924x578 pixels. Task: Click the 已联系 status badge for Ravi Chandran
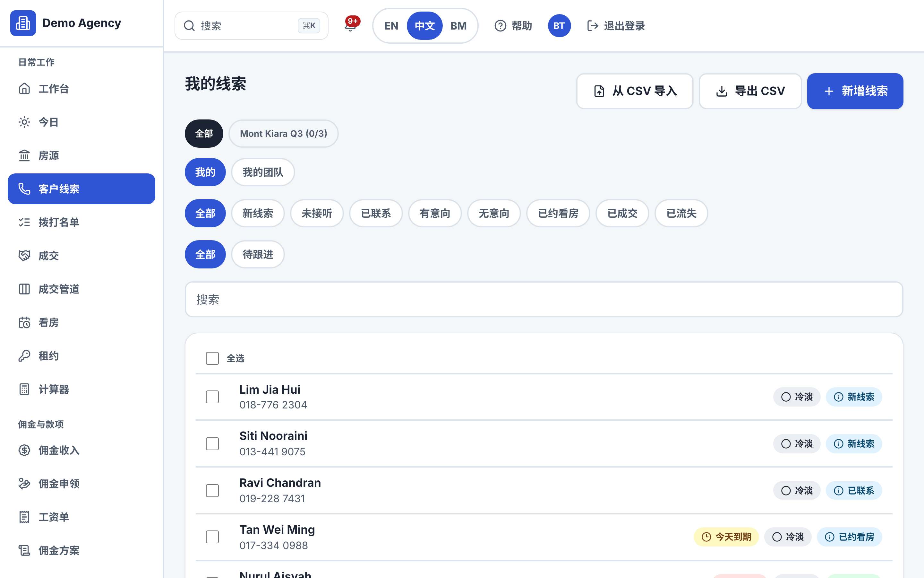pos(854,490)
